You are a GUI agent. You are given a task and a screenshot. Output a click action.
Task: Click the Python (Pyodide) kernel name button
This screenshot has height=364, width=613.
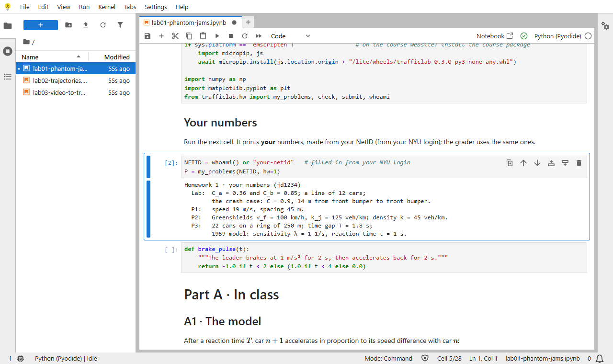tap(557, 36)
